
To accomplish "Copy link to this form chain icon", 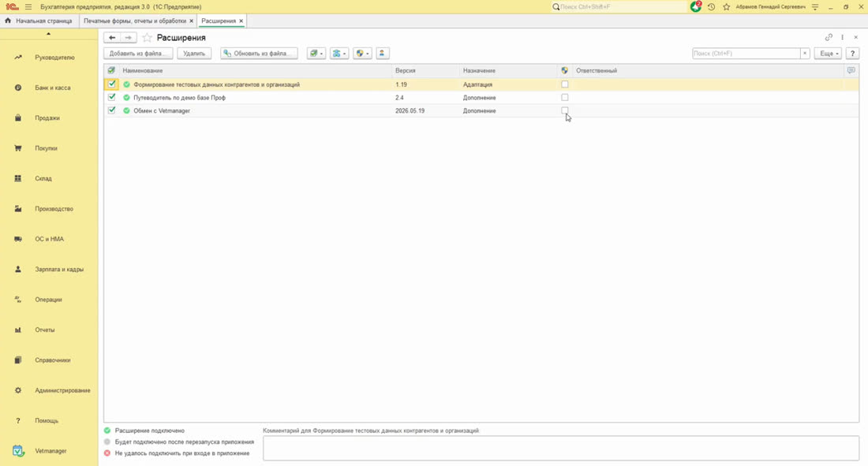I will [829, 37].
